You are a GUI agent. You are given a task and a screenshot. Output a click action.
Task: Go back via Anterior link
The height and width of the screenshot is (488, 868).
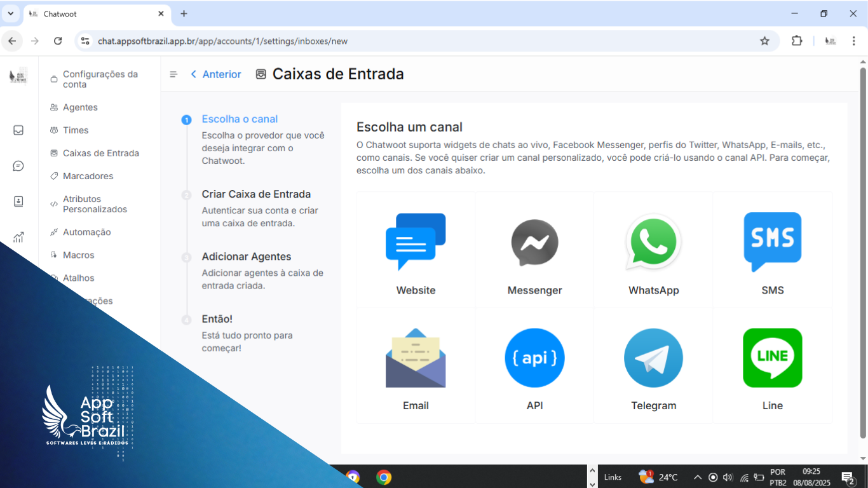215,74
